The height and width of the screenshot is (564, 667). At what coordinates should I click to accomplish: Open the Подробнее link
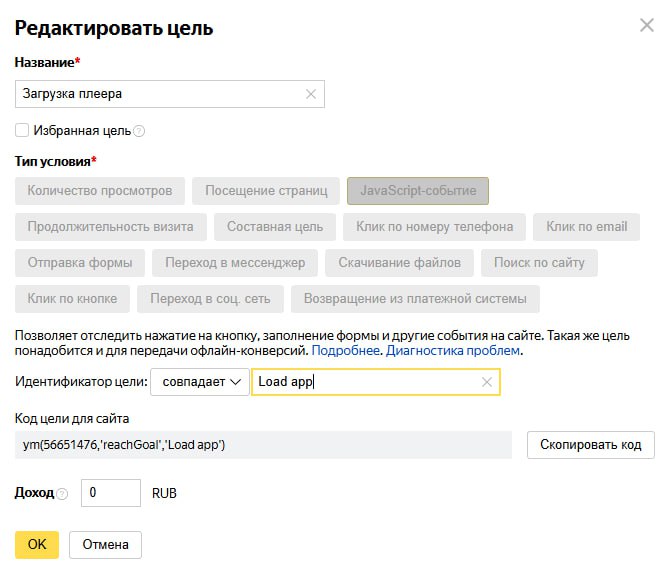tap(346, 351)
